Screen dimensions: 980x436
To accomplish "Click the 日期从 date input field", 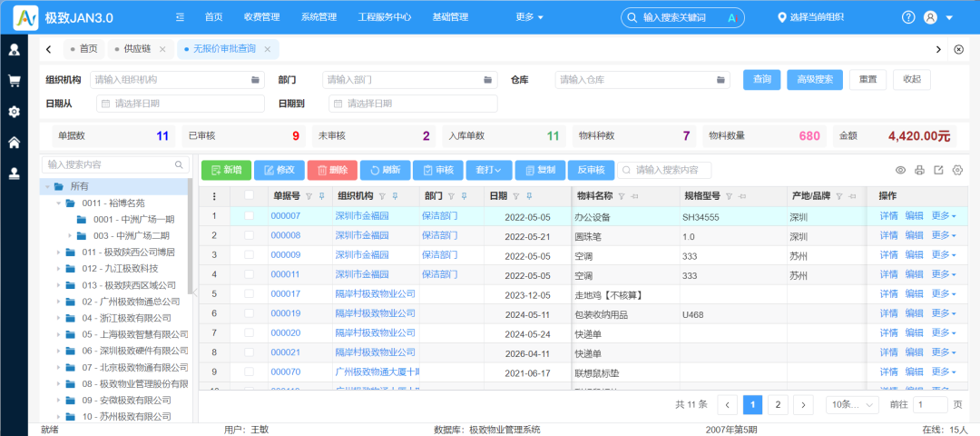I will (x=181, y=104).
